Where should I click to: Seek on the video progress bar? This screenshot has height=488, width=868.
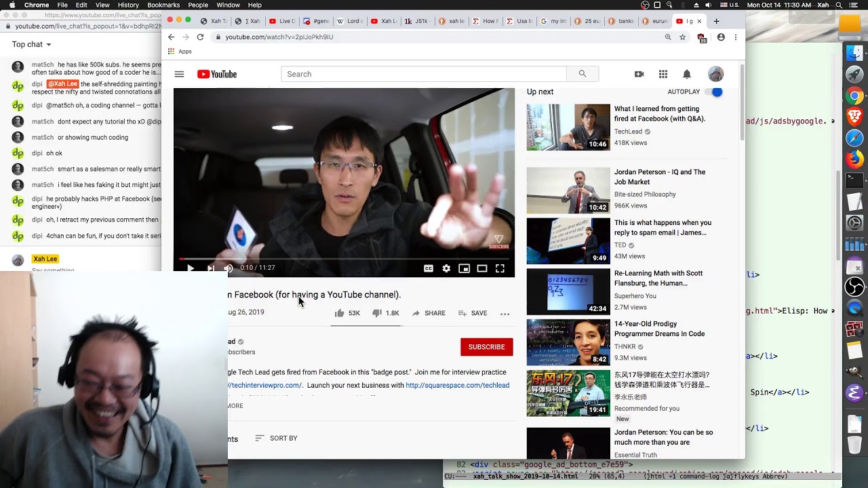(344, 259)
